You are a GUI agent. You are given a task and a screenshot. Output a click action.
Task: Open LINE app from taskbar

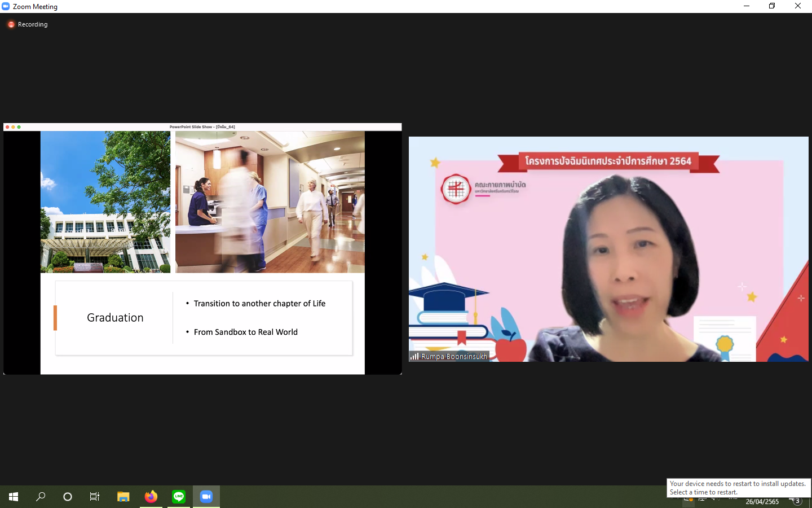[179, 497]
